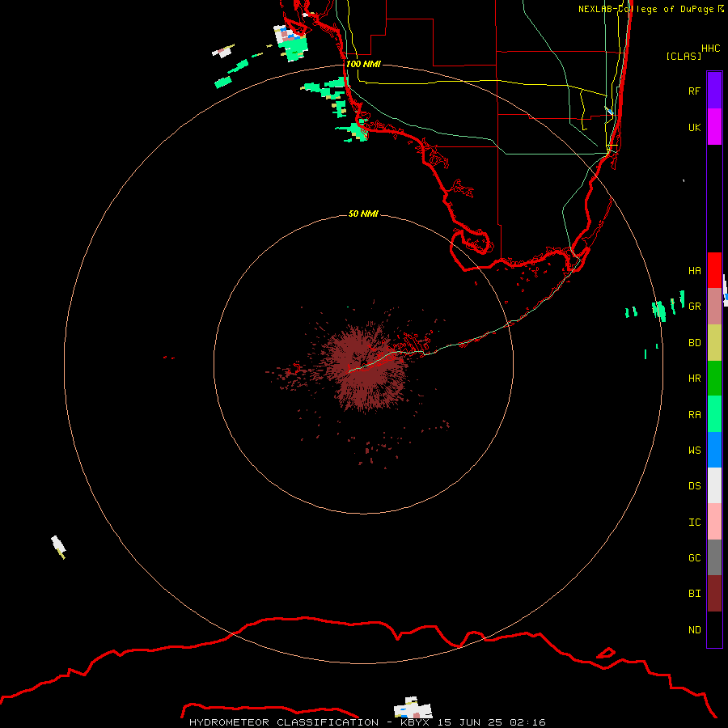The image size is (728, 728).
Task: Select the BI biological brown swatch
Action: (714, 594)
